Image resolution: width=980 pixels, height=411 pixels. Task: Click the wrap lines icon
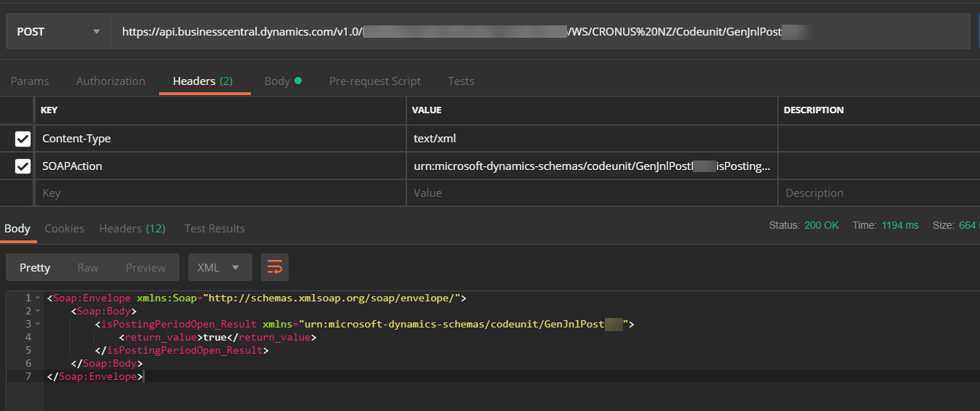tap(275, 267)
